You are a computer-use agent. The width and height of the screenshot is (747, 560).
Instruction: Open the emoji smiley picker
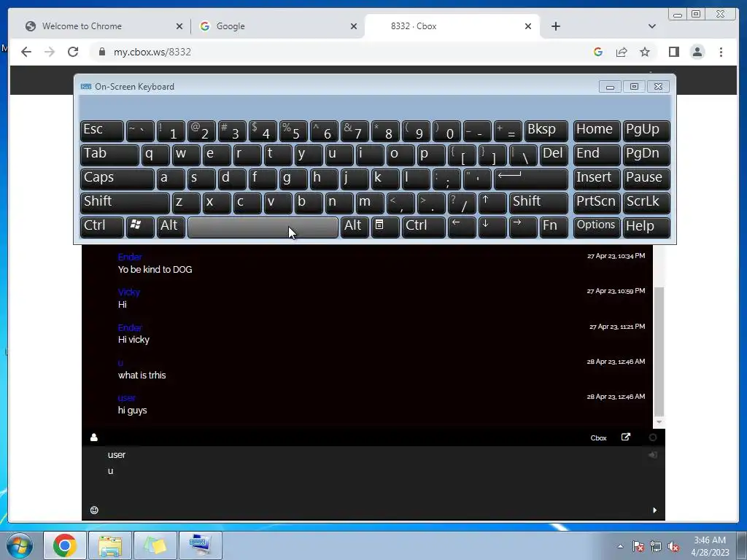tap(94, 510)
